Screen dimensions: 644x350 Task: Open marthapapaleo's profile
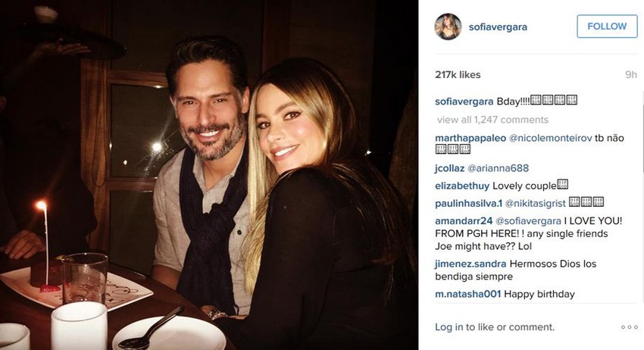(x=470, y=139)
